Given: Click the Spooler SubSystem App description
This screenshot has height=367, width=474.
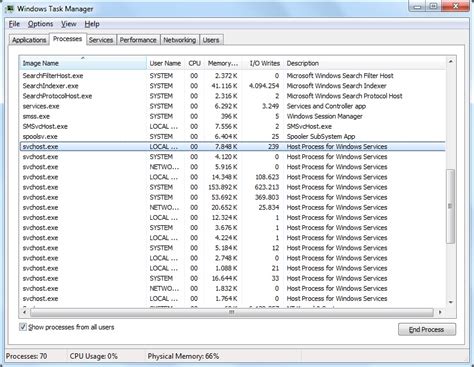Looking at the screenshot, I should pos(321,137).
